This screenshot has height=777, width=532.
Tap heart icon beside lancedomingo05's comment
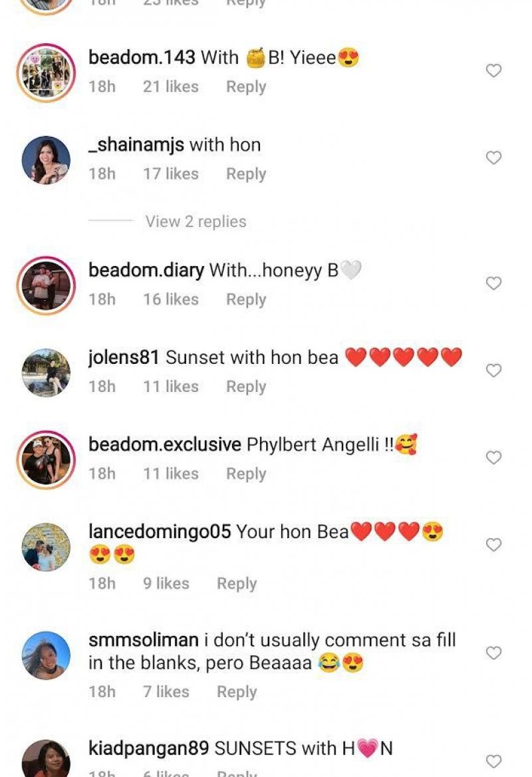coord(493,545)
